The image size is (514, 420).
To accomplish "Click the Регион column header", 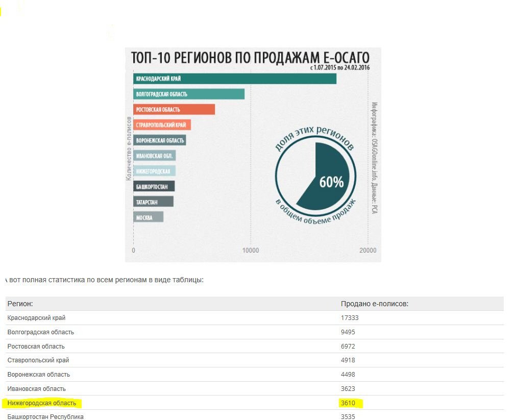I will pos(20,304).
